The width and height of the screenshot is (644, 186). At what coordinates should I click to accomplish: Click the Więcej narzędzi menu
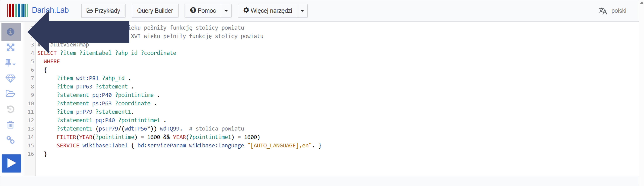click(x=268, y=11)
